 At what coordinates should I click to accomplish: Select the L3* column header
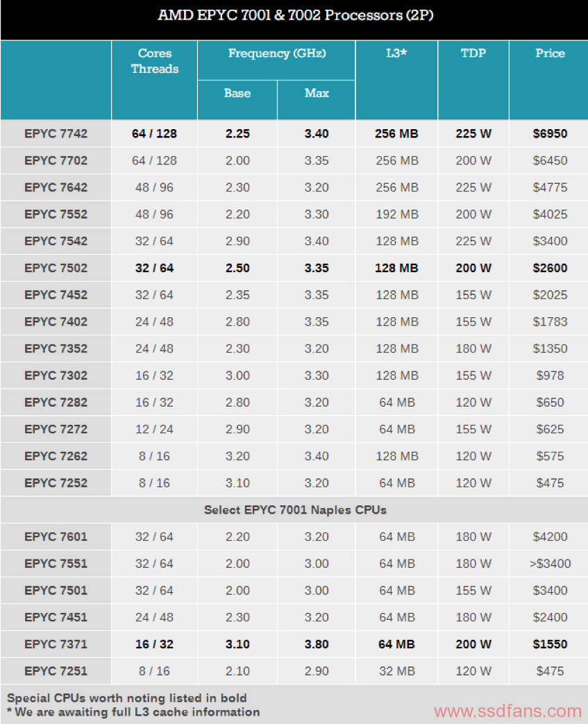396,53
